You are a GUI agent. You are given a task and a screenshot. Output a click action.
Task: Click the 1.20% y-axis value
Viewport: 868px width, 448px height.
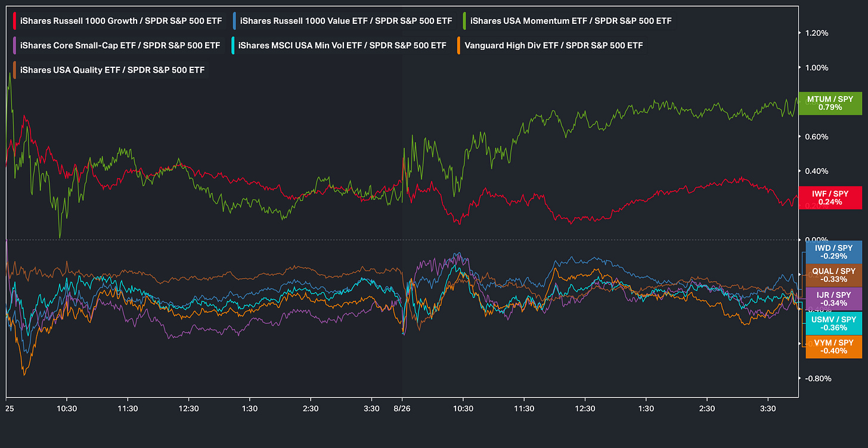click(816, 33)
